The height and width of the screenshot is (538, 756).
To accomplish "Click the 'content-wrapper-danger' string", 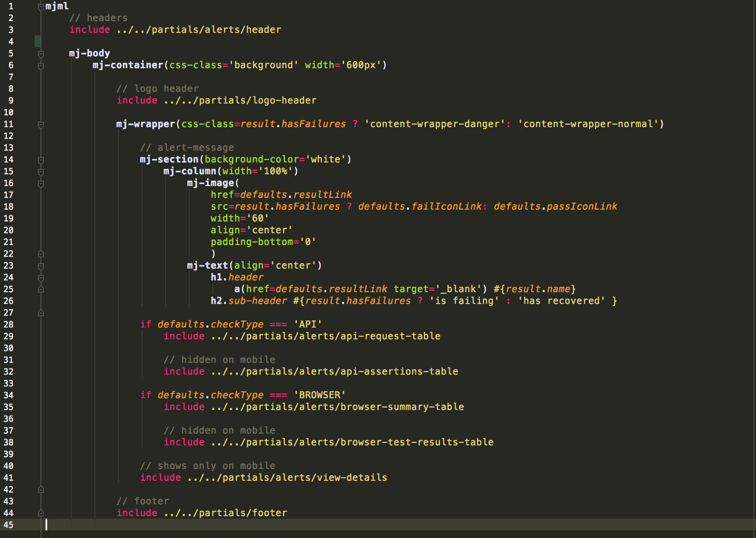I will (x=435, y=124).
